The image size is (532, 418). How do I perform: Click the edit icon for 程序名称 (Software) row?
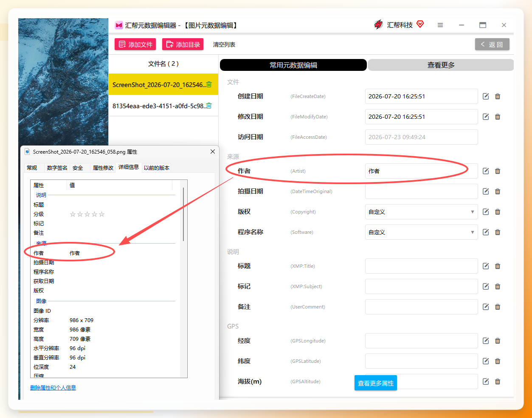(486, 232)
